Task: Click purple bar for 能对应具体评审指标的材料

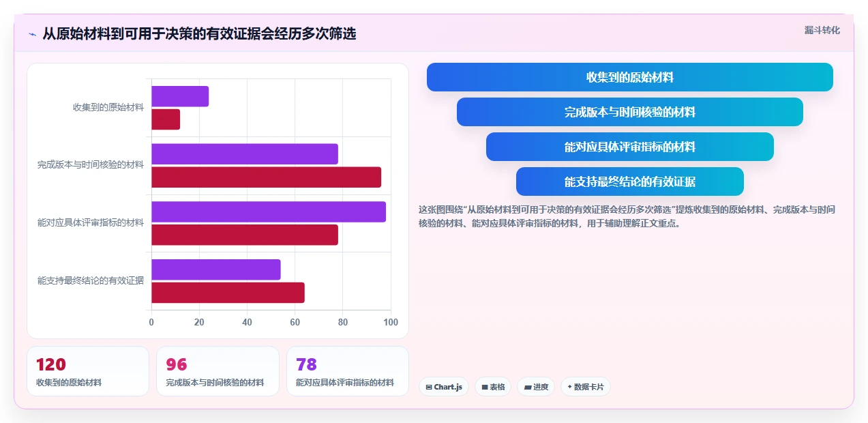Action: (x=269, y=211)
